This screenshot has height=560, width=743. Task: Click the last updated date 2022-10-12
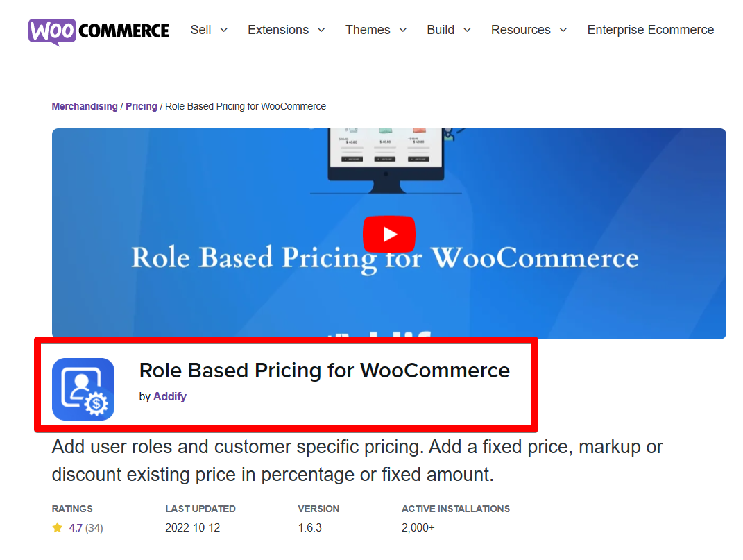(x=193, y=528)
